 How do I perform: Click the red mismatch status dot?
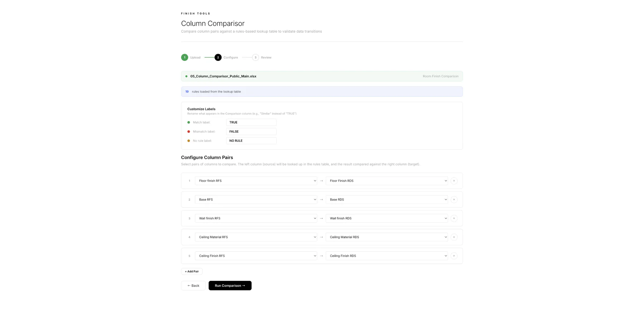(189, 131)
